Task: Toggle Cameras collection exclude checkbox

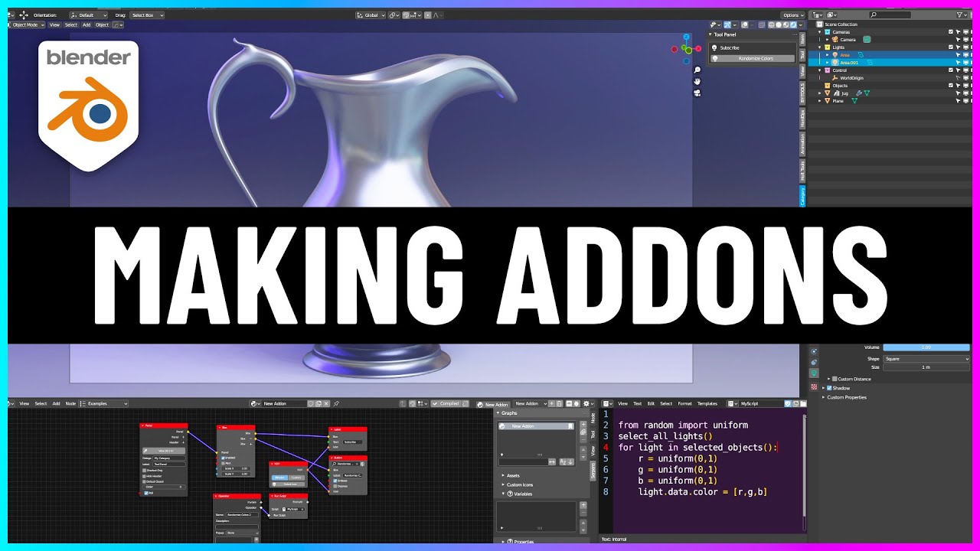Action: [x=950, y=31]
